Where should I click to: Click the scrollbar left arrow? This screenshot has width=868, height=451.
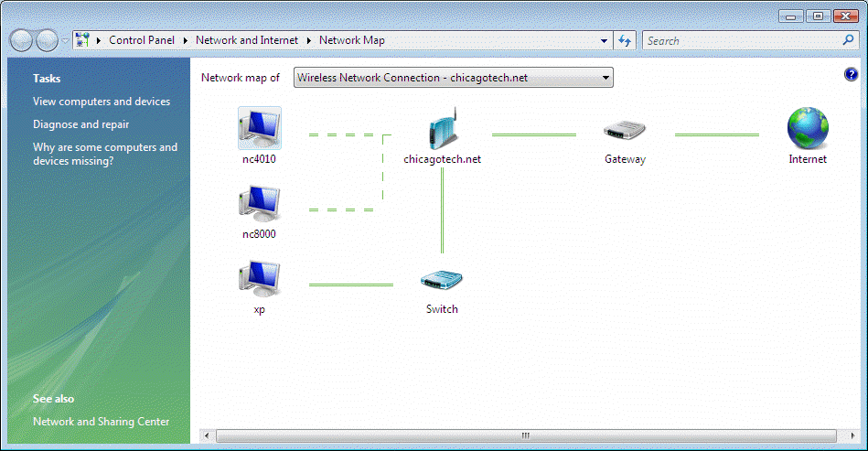(207, 436)
